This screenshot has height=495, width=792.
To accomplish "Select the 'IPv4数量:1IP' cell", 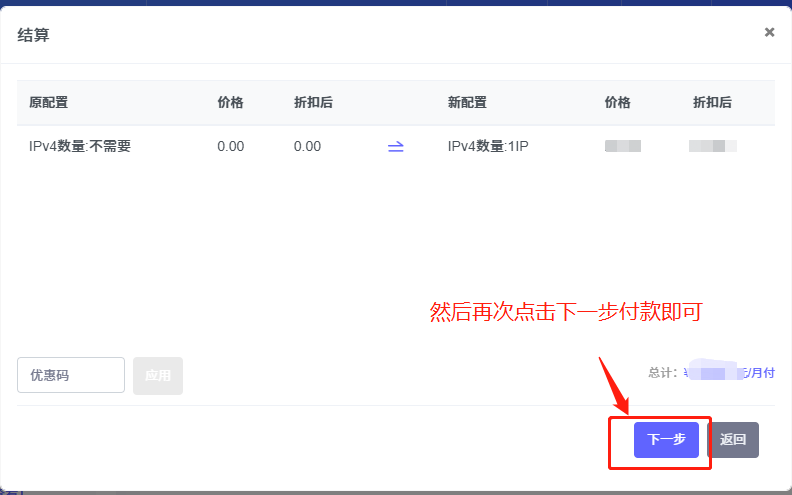I will [488, 147].
